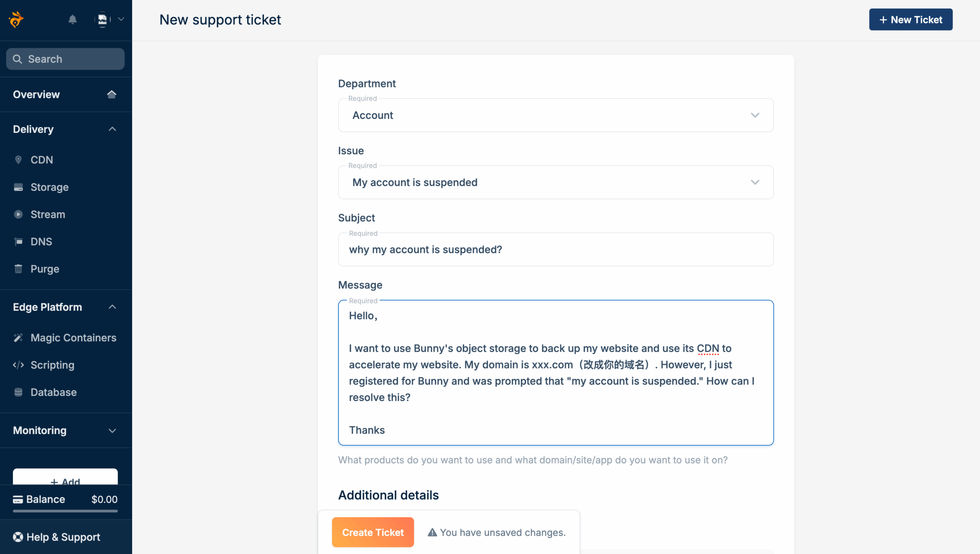This screenshot has height=554, width=980.
Task: Open the Department dropdown
Action: tap(555, 115)
